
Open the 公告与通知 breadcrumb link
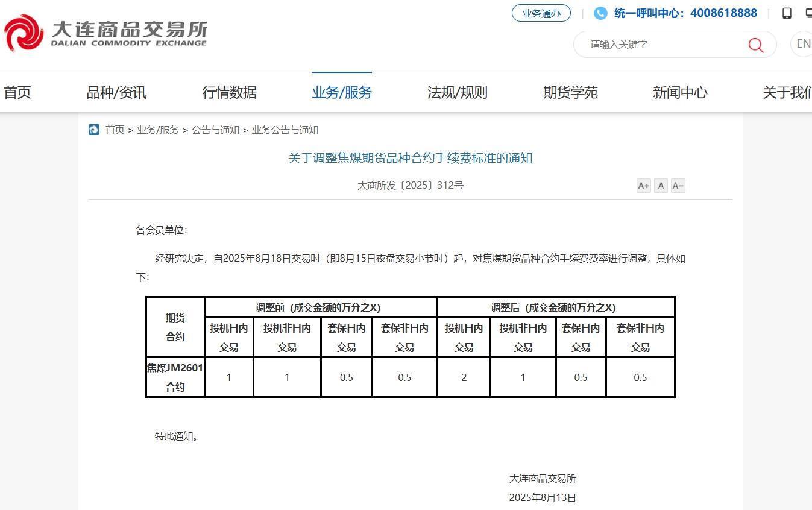tap(216, 130)
